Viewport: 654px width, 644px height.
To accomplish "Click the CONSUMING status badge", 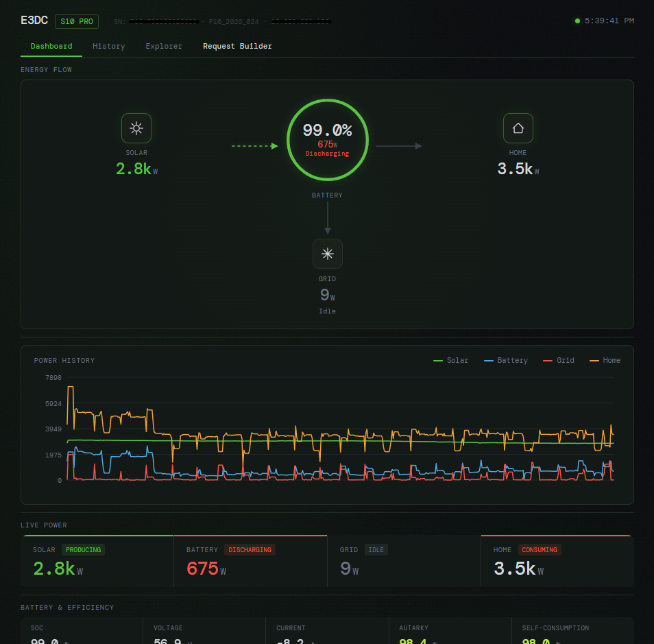I will click(x=540, y=549).
